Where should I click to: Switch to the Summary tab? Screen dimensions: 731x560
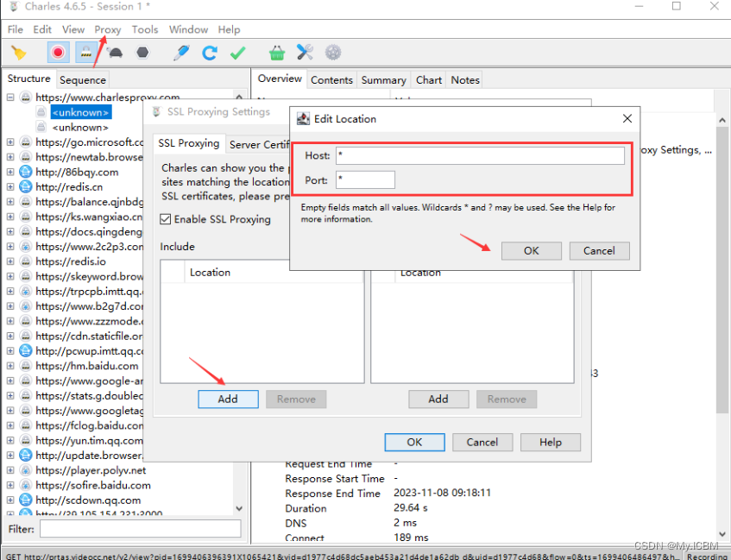click(x=384, y=79)
